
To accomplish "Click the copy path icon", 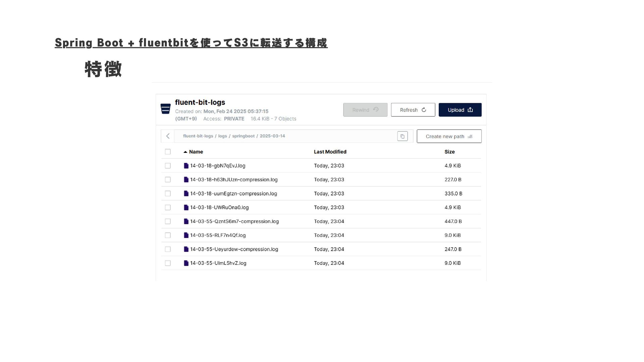I will pos(402,136).
